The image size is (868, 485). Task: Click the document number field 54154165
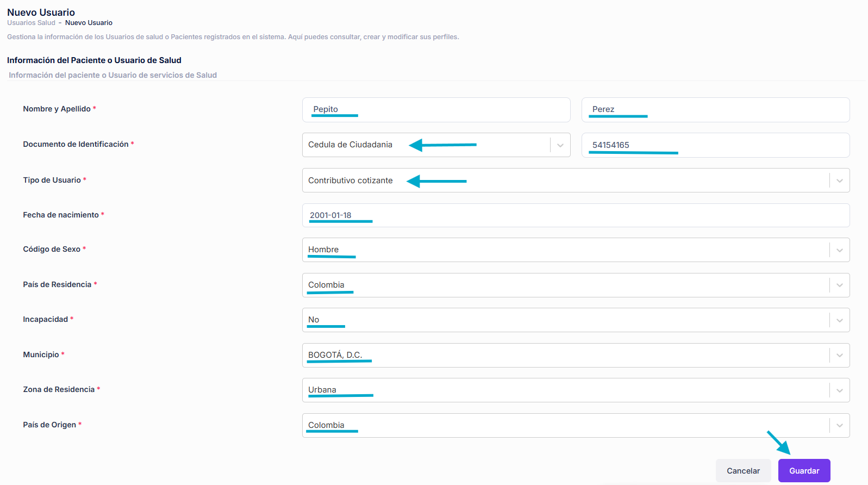point(715,145)
